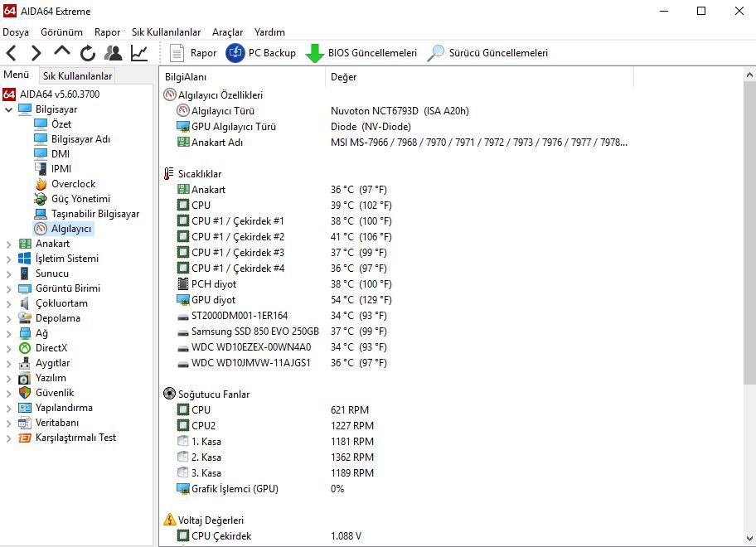Expand the Depolama tree node
This screenshot has width=756, height=547.
pos(8,318)
